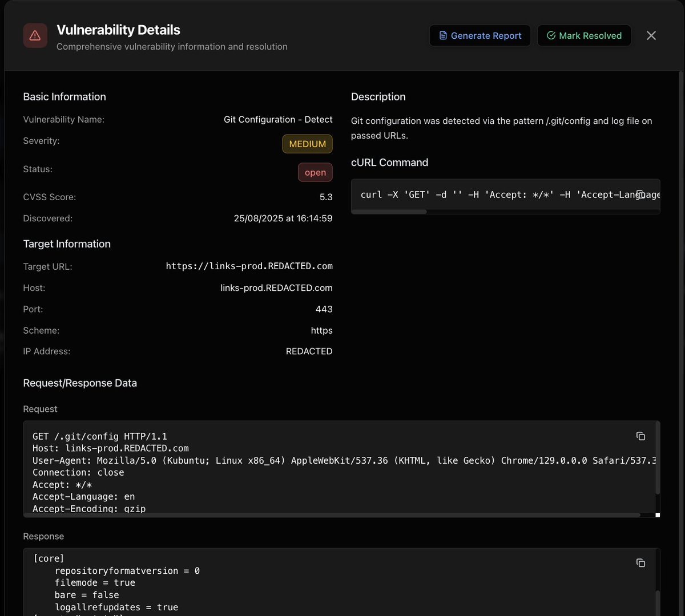Click the Request/Response Data heading
The image size is (685, 616).
(x=80, y=383)
